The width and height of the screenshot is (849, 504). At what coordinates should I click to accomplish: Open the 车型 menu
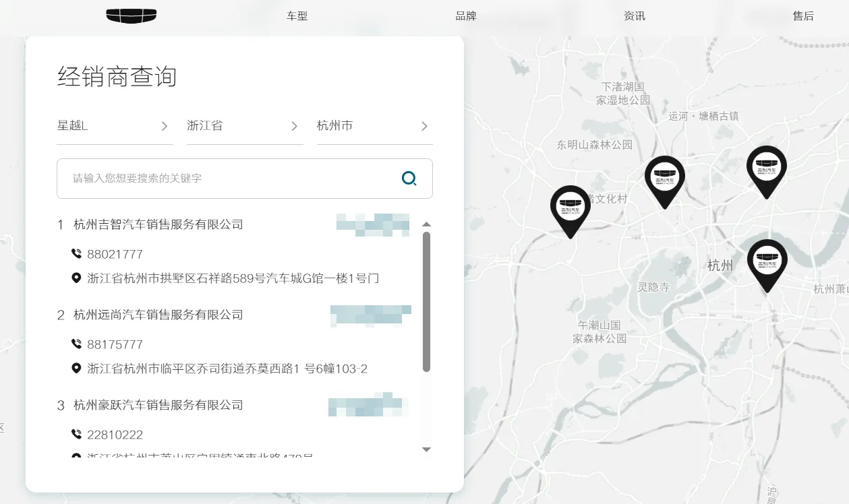pos(297,15)
